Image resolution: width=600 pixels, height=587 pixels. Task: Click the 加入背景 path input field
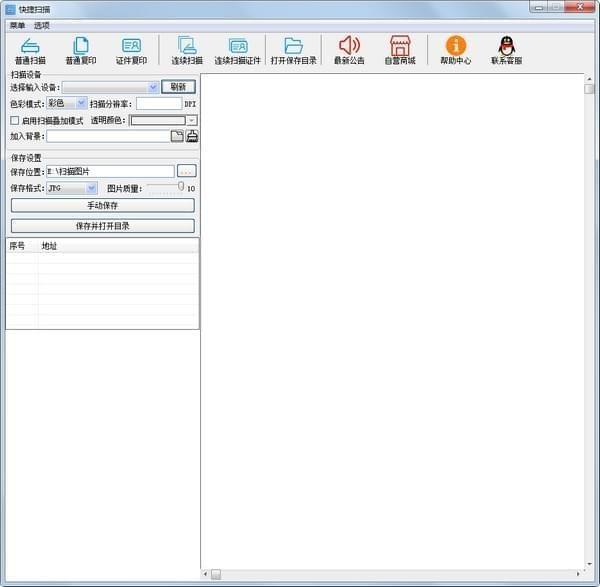point(108,136)
